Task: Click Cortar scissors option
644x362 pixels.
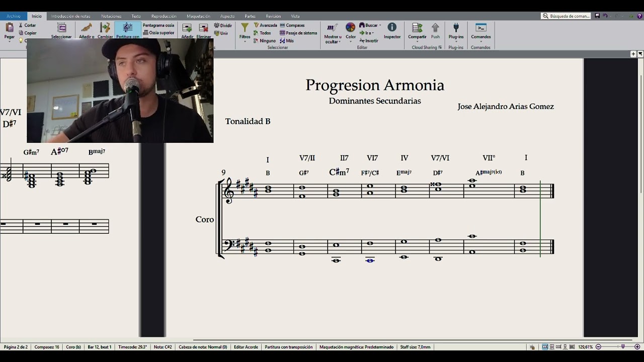Action: (28, 25)
